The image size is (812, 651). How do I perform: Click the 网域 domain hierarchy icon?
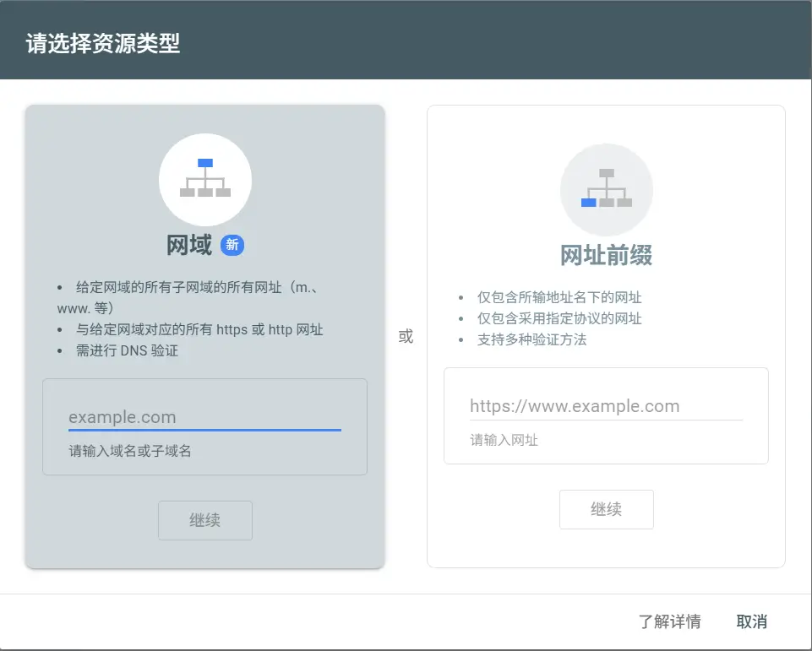pos(205,179)
